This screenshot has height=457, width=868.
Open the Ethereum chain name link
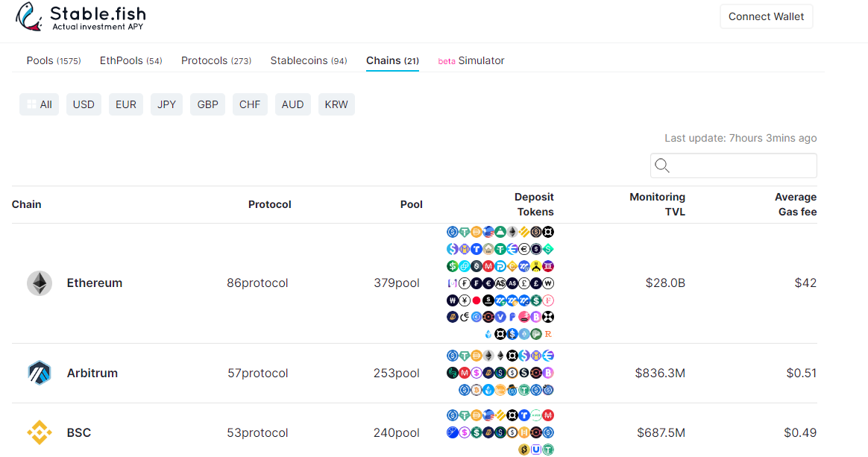(x=95, y=283)
